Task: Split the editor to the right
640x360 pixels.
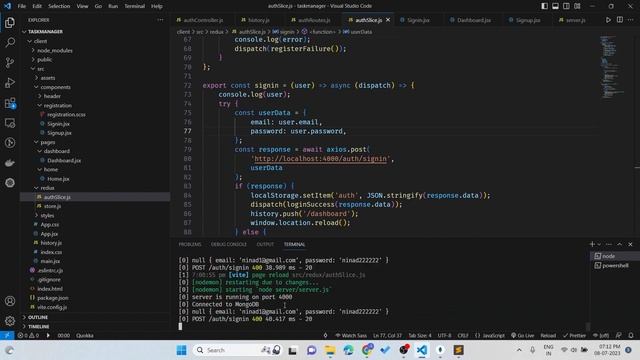Action: coord(620,20)
